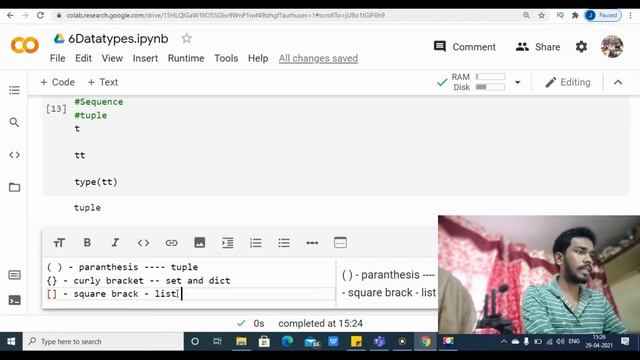Click the Colab logo
640x360 pixels.
click(25, 45)
